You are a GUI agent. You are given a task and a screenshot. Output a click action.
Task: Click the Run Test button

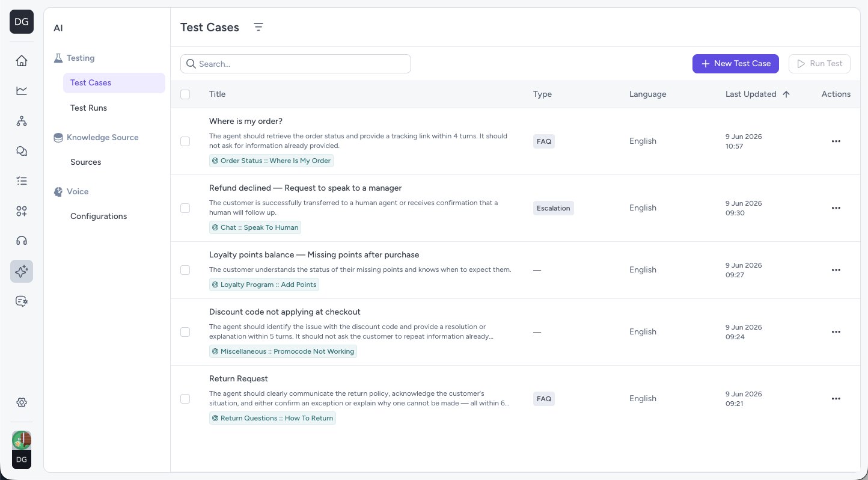[x=819, y=64]
